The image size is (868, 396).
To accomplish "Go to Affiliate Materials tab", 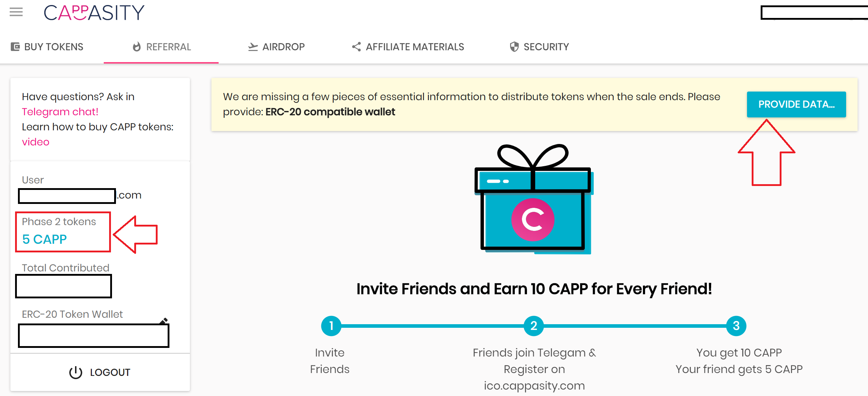I will pos(408,47).
